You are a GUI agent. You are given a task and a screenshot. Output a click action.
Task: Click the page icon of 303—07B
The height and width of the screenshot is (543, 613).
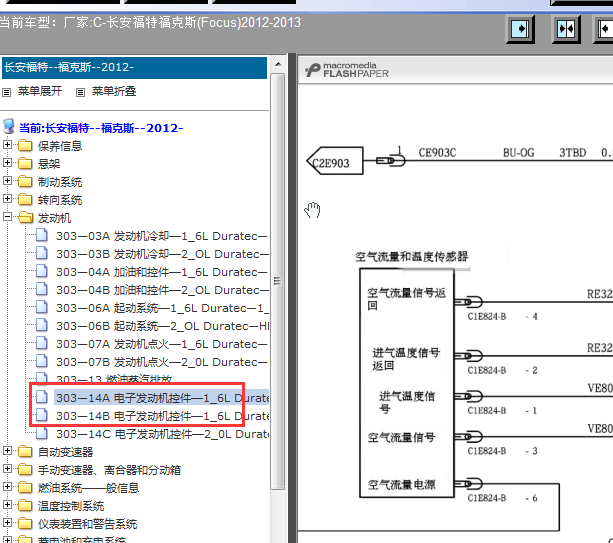pos(42,362)
